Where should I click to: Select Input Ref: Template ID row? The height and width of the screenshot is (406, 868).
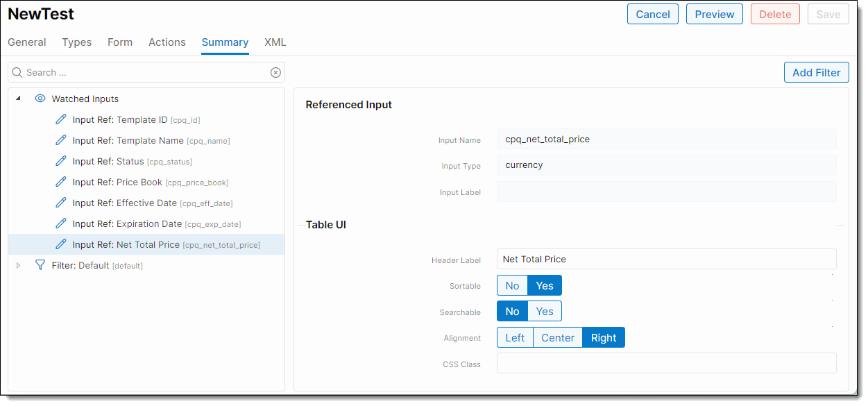146,119
